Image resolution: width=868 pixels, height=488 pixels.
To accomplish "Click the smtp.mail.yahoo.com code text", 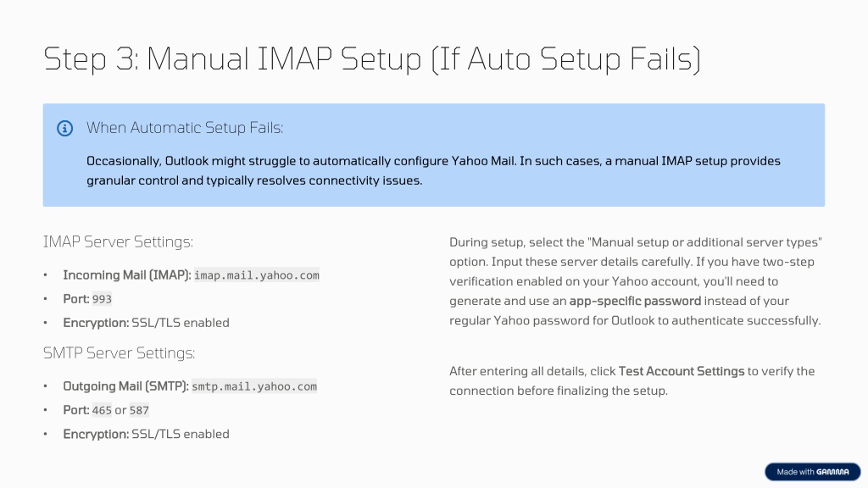I will coord(254,386).
